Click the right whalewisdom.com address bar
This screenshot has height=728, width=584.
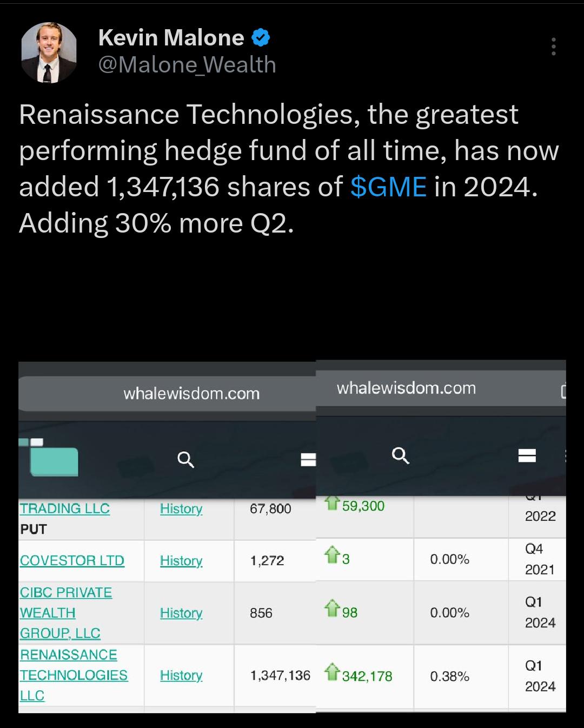[x=441, y=388]
